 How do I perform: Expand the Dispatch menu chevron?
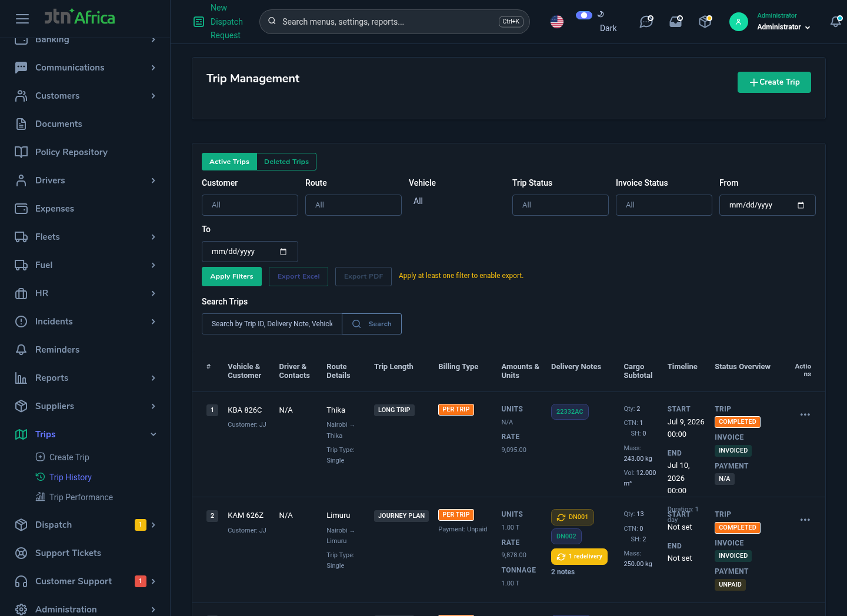click(154, 525)
